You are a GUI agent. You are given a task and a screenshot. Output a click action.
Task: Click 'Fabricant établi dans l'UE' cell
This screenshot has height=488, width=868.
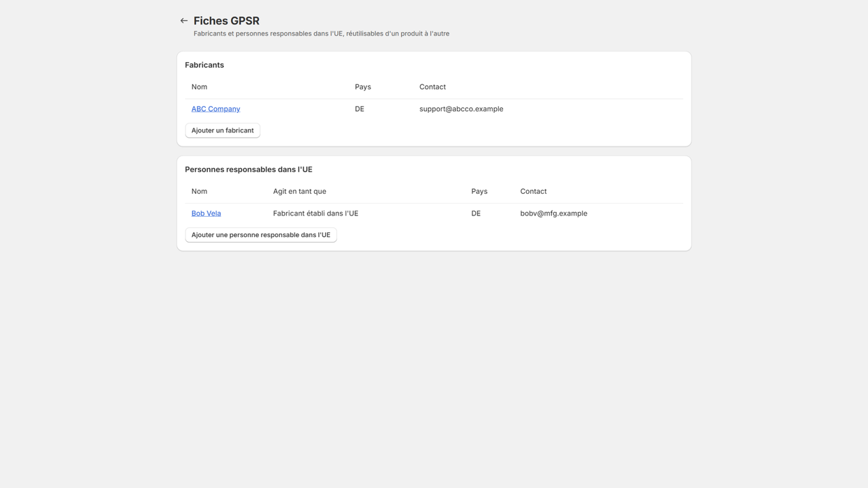315,213
